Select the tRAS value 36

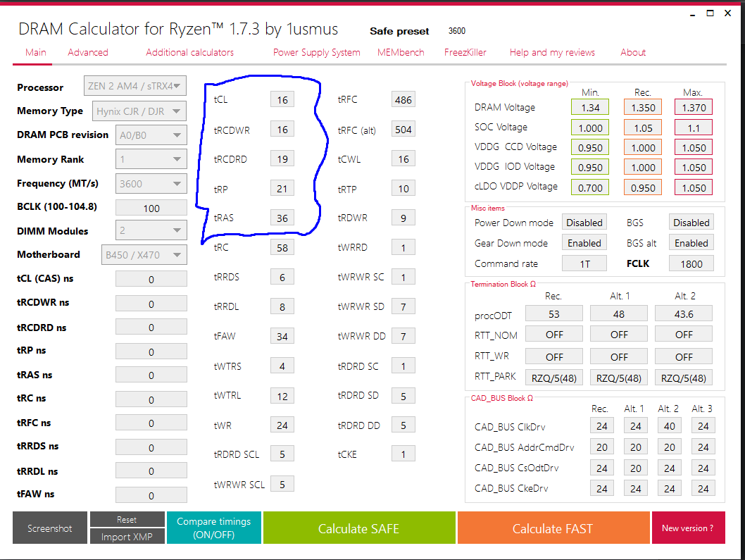point(282,218)
